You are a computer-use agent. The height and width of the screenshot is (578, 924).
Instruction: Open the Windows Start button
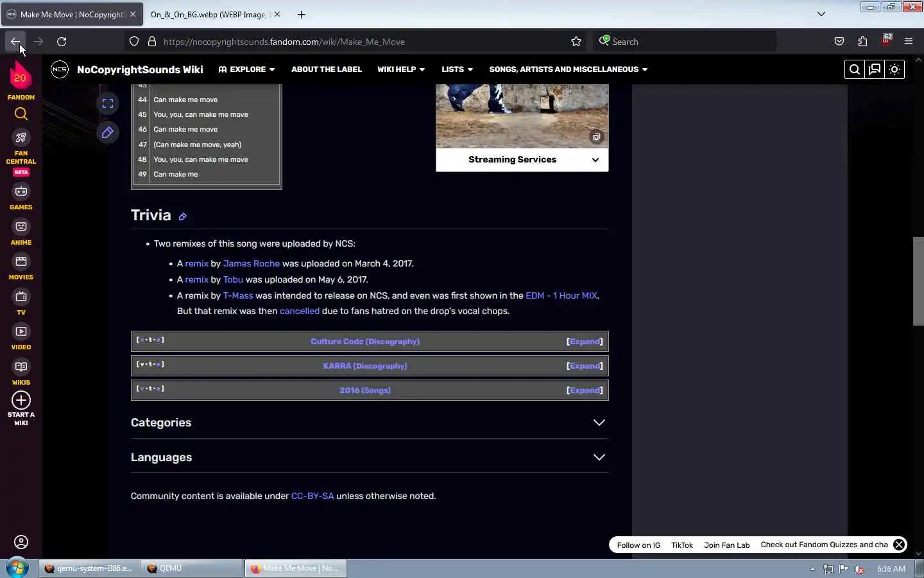[x=17, y=568]
